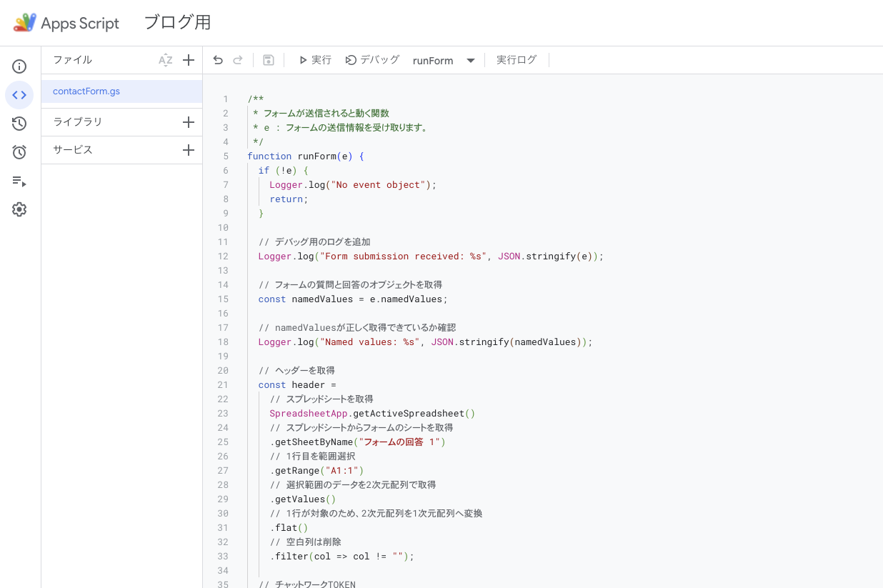Screen dimensions: 883x588
Task: Click line number 5 in gutter
Action: (x=226, y=156)
